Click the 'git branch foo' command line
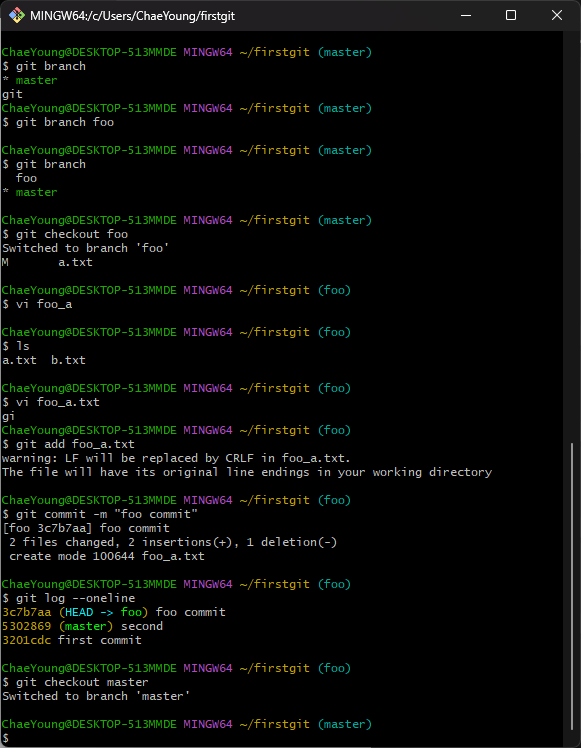Screen dimensions: 581x748 pyautogui.click(x=58, y=122)
